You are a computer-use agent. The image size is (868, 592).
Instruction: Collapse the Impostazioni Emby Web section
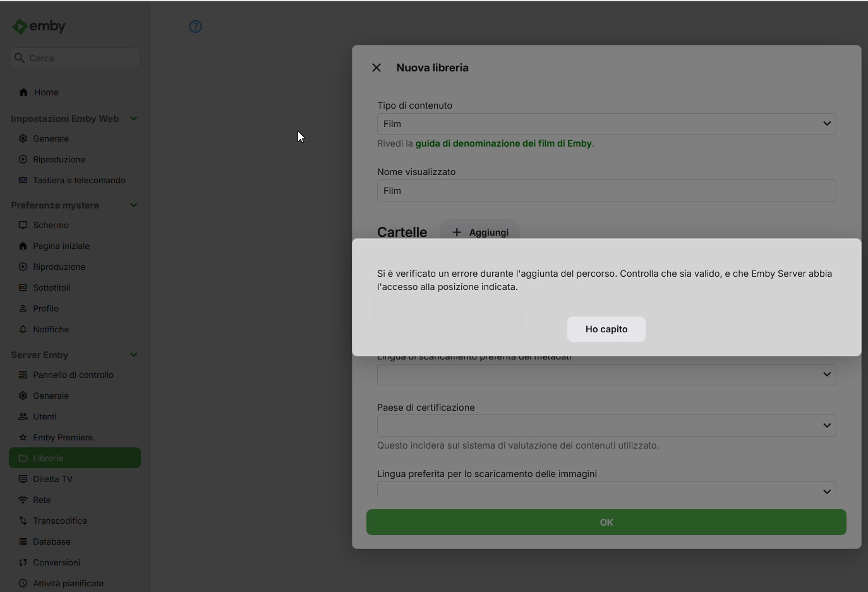tap(134, 119)
